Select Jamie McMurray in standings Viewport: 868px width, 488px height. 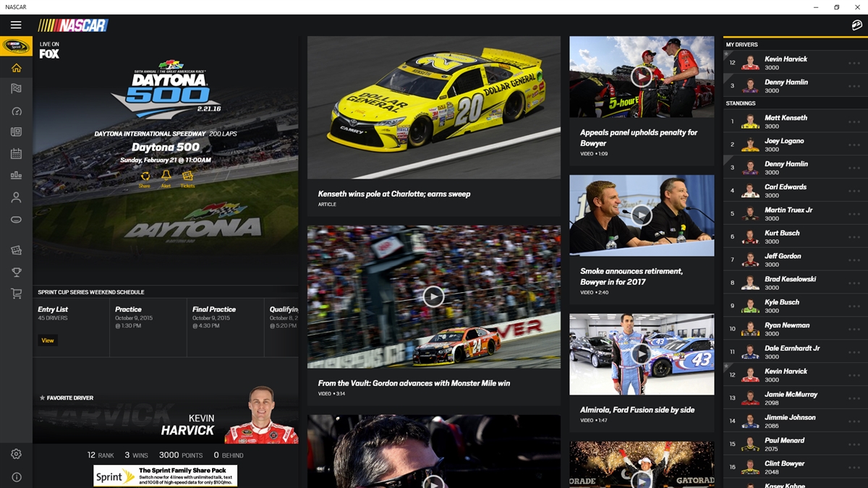(796, 398)
